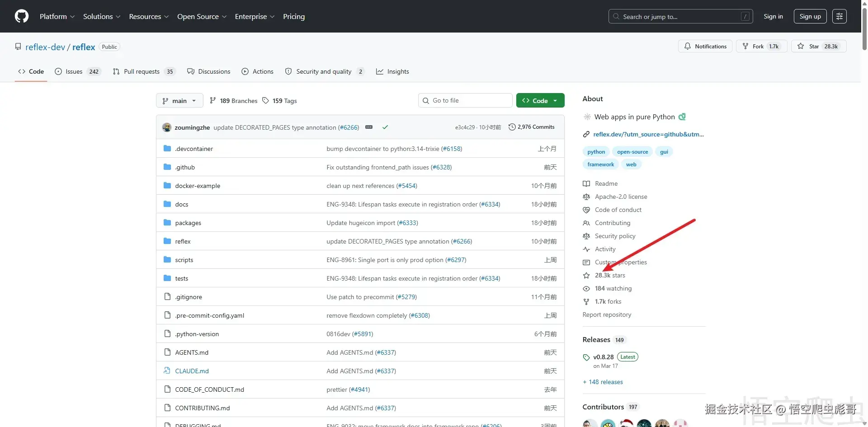
Task: Click the Search or jump to field
Action: pyautogui.click(x=680, y=16)
